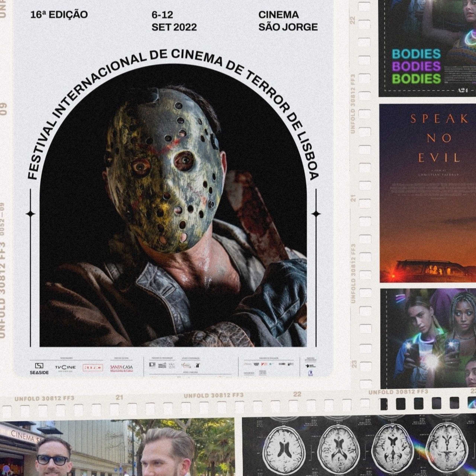Click the Santa Casa sponsor logo
The height and width of the screenshot is (476, 476).
pyautogui.click(x=121, y=368)
